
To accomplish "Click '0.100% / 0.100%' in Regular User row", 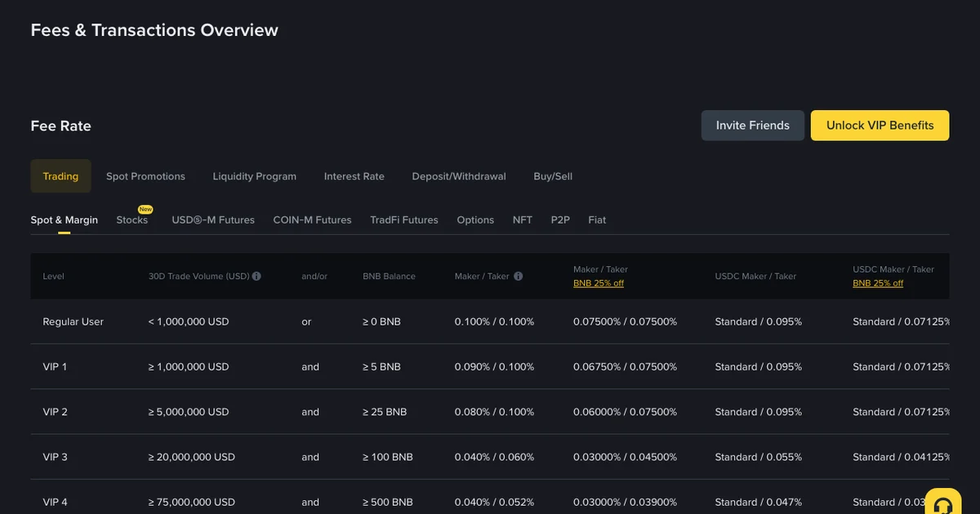I will coord(494,322).
